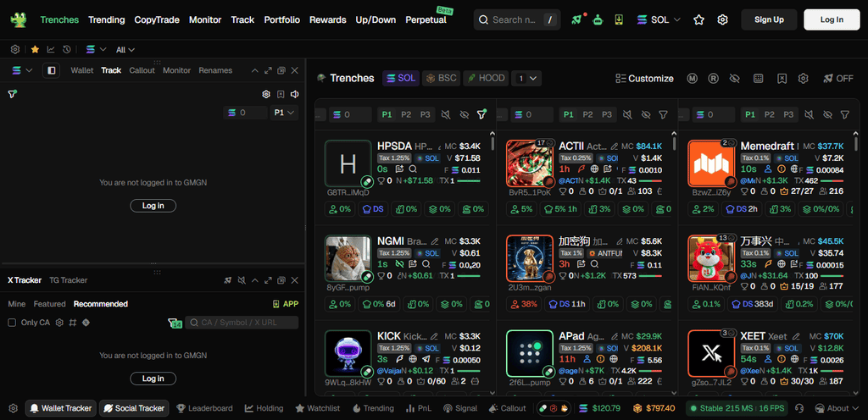Select the BSC chain button
The height and width of the screenshot is (420, 868).
coord(441,79)
